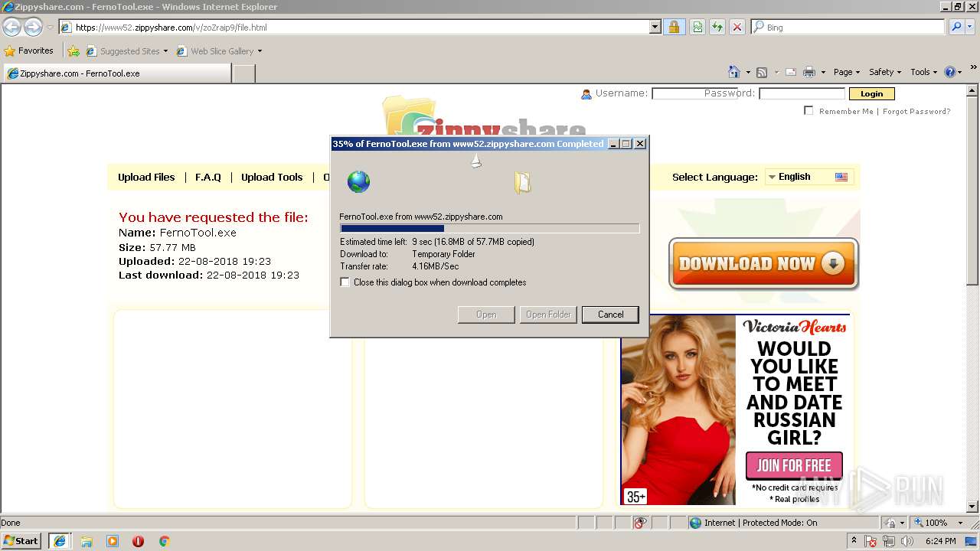Click the folder icon in download dialog
Viewport: 980px width, 551px height.
pos(523,182)
